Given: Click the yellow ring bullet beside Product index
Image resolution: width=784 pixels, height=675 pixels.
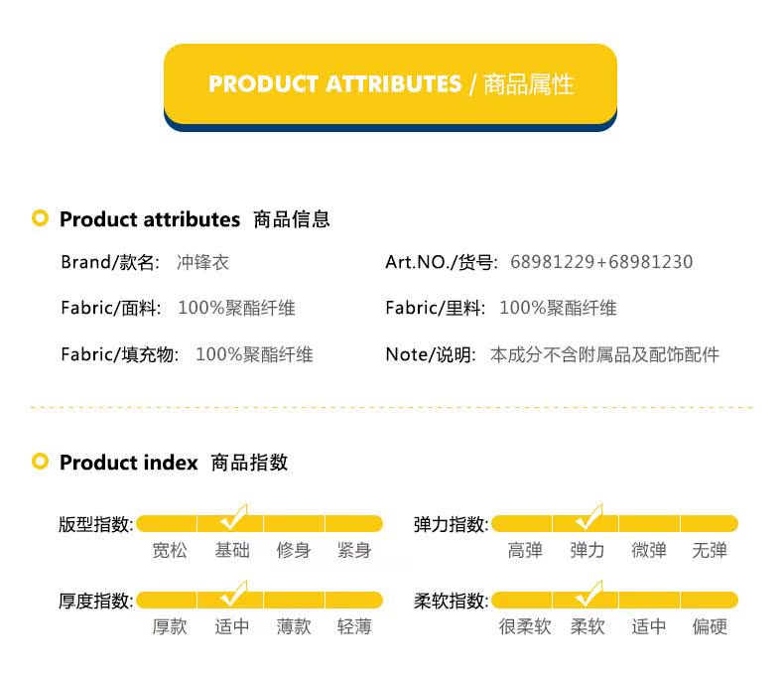Looking at the screenshot, I should (40, 461).
